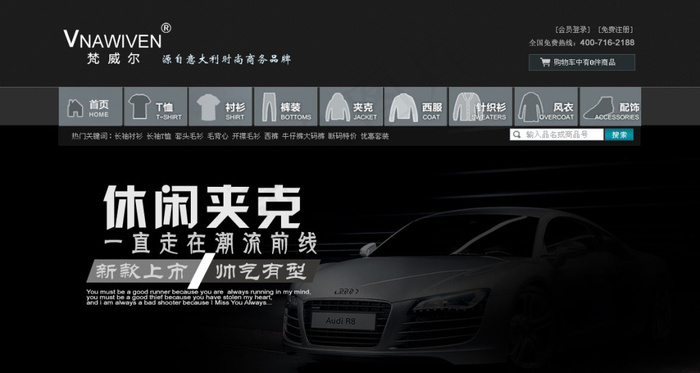The height and width of the screenshot is (373, 700).
Task: Click the VNAWIVEN 梵威尔 logo
Action: tap(117, 44)
